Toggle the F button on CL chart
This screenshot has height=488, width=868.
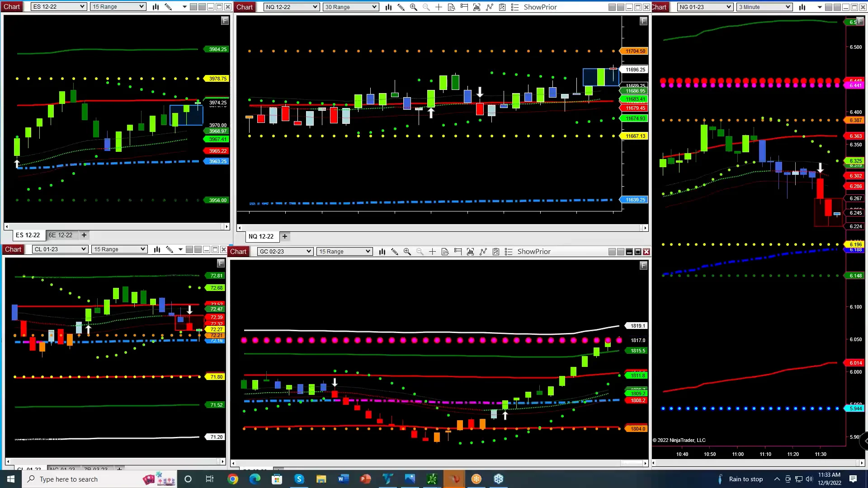[221, 263]
